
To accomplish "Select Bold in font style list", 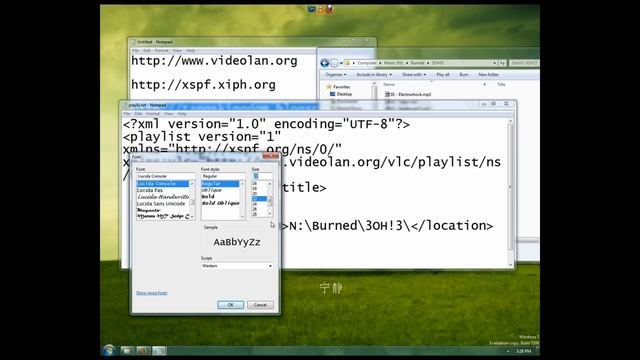I will [x=220, y=197].
